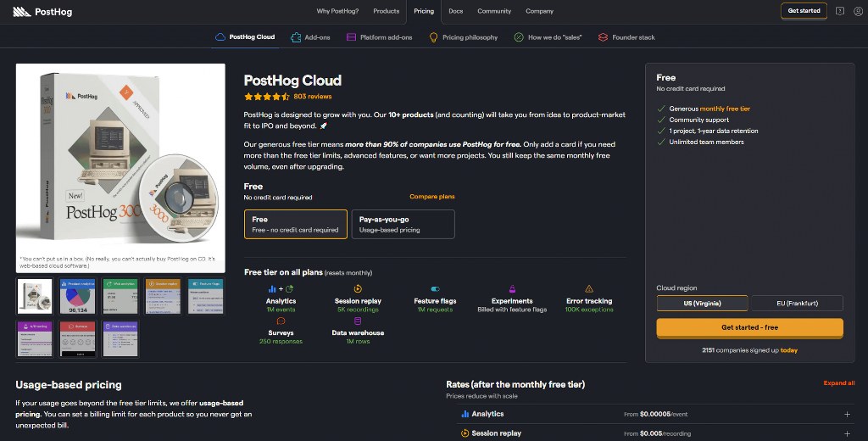Click "250 responses" under Surveys
This screenshot has width=868, height=441.
point(281,341)
